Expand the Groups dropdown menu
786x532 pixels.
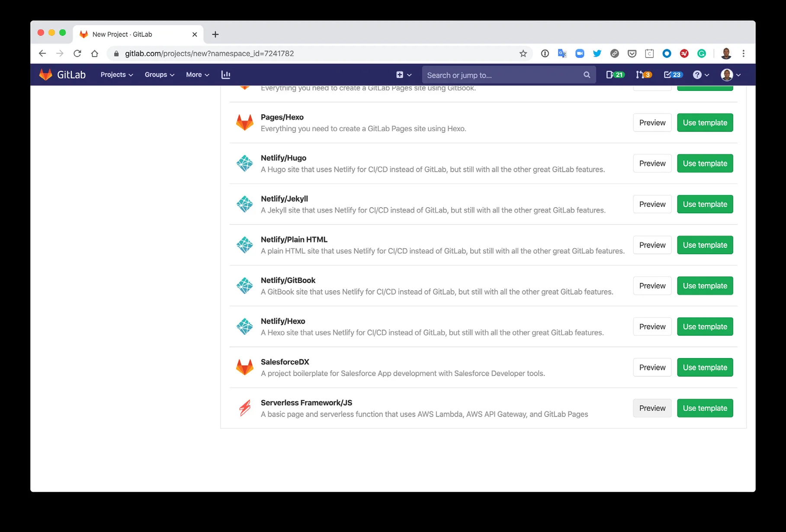[159, 75]
